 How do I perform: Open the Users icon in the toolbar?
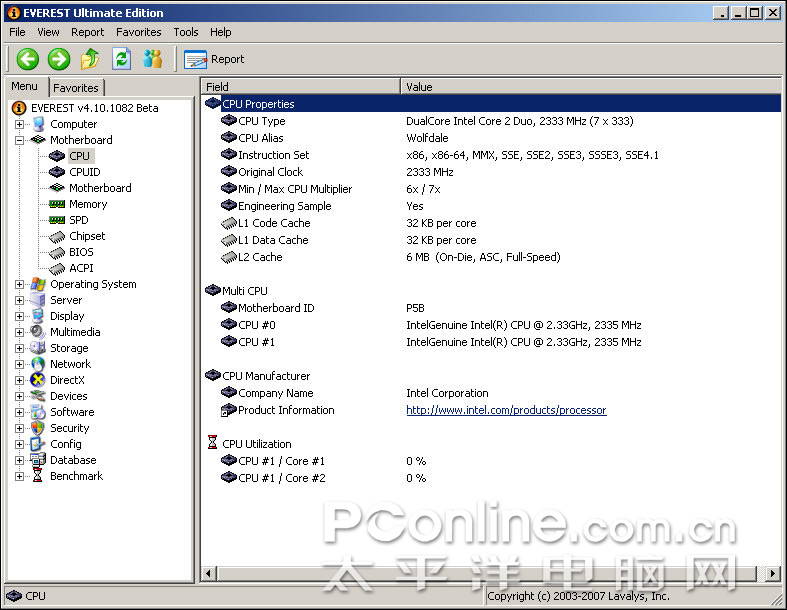point(152,59)
